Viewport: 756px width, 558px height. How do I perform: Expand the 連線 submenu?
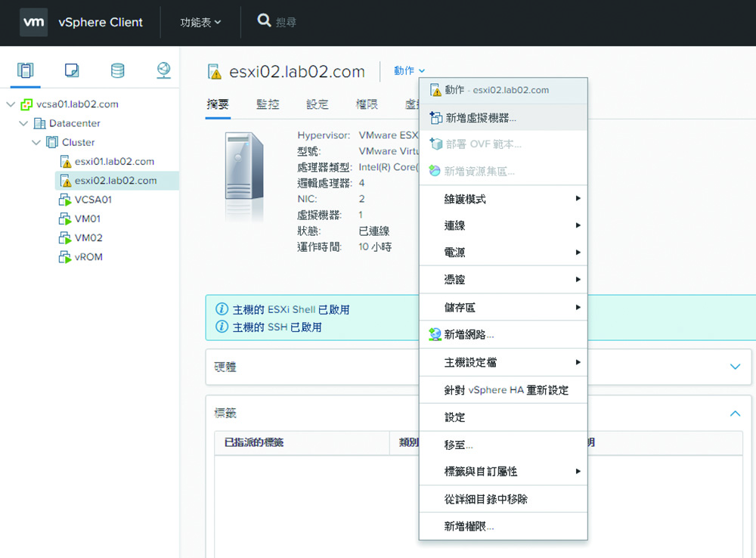(x=503, y=225)
